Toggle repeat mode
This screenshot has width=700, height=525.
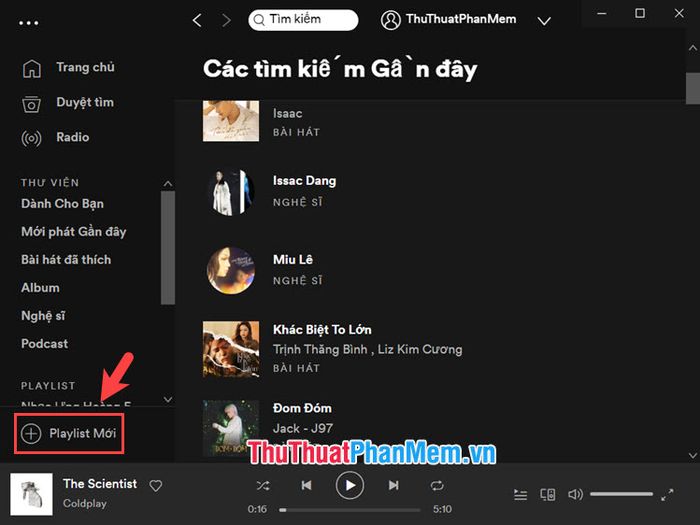coord(437,485)
